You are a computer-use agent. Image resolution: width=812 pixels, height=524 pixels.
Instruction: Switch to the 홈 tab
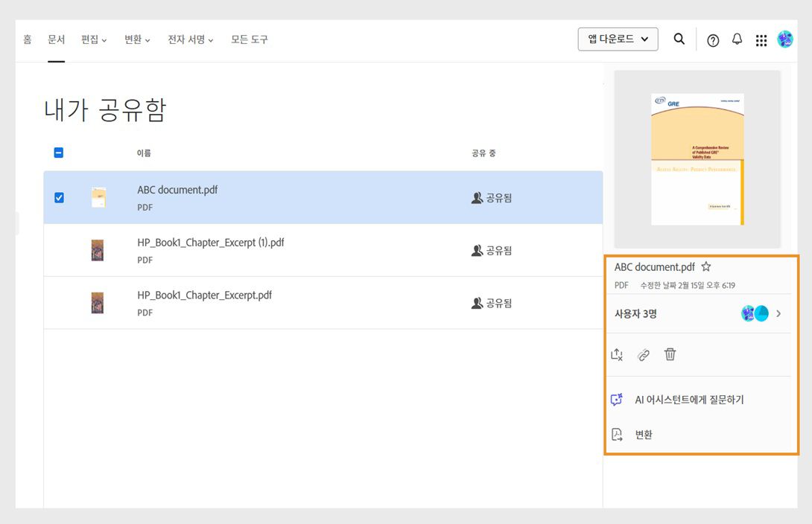pyautogui.click(x=27, y=39)
